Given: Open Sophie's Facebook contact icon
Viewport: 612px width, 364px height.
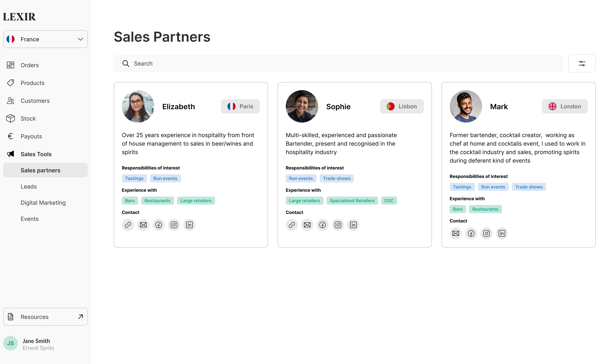Looking at the screenshot, I should point(322,225).
